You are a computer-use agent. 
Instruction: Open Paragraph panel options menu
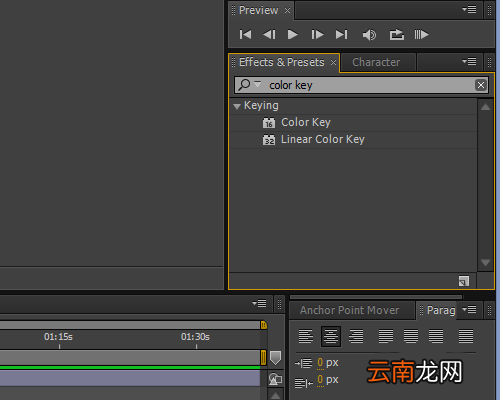click(x=469, y=310)
